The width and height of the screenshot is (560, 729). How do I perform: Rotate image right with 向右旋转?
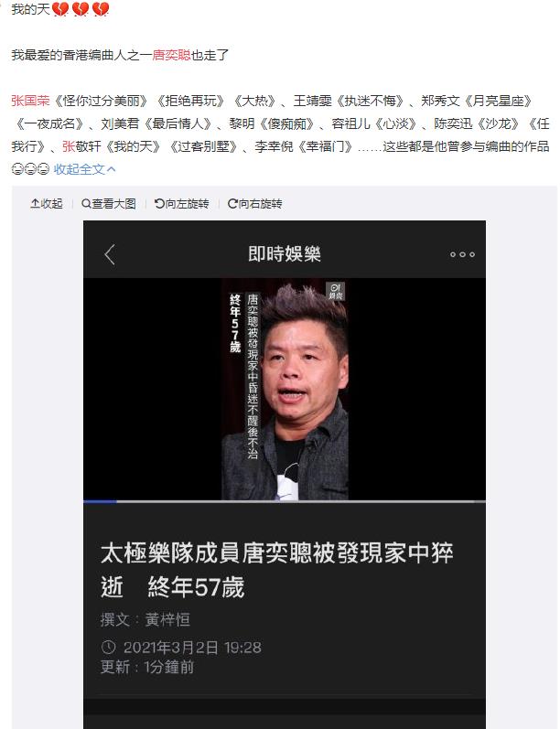point(255,204)
